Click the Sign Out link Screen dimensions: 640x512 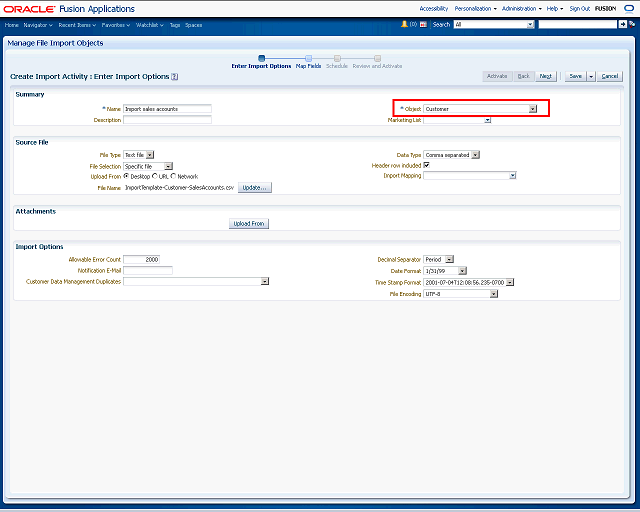pos(580,9)
